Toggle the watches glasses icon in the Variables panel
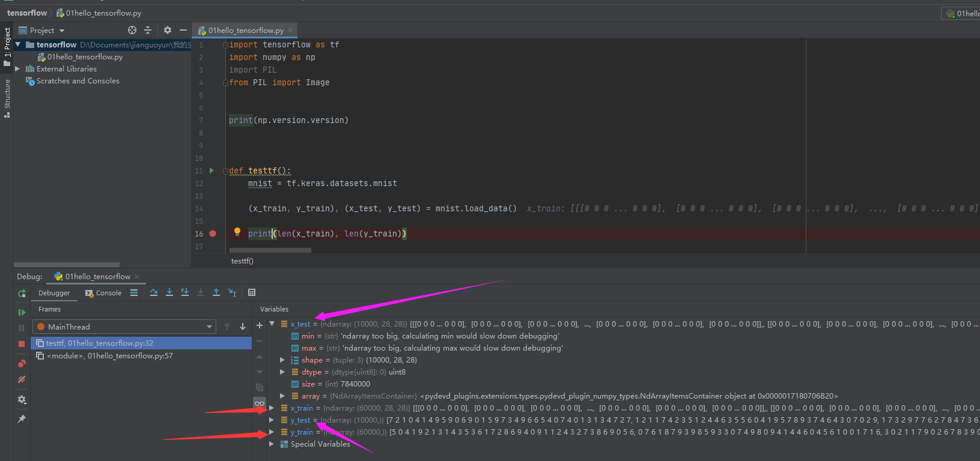980x461 pixels. (x=260, y=403)
